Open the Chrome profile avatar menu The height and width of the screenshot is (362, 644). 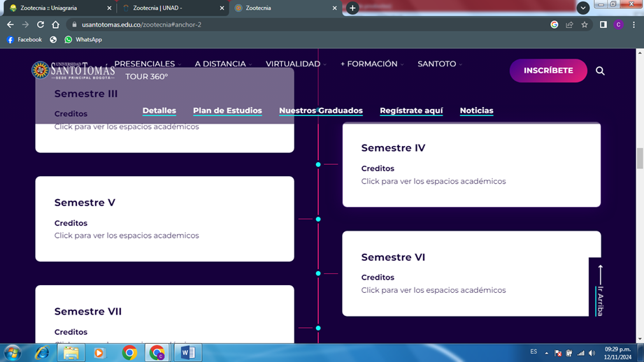coord(618,24)
